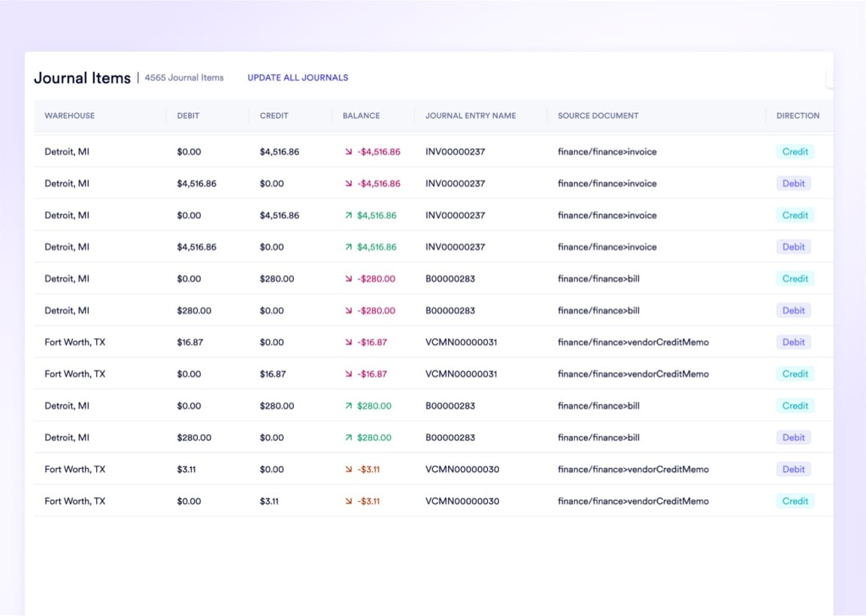Click the UPDATE ALL JOURNALS link
This screenshot has height=616, width=866.
[298, 78]
